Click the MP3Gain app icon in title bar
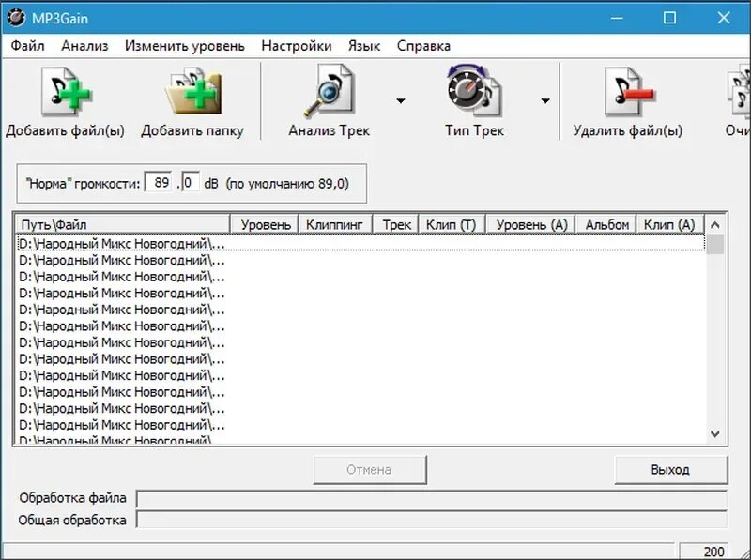Screen dimensions: 751x560 tap(16, 18)
